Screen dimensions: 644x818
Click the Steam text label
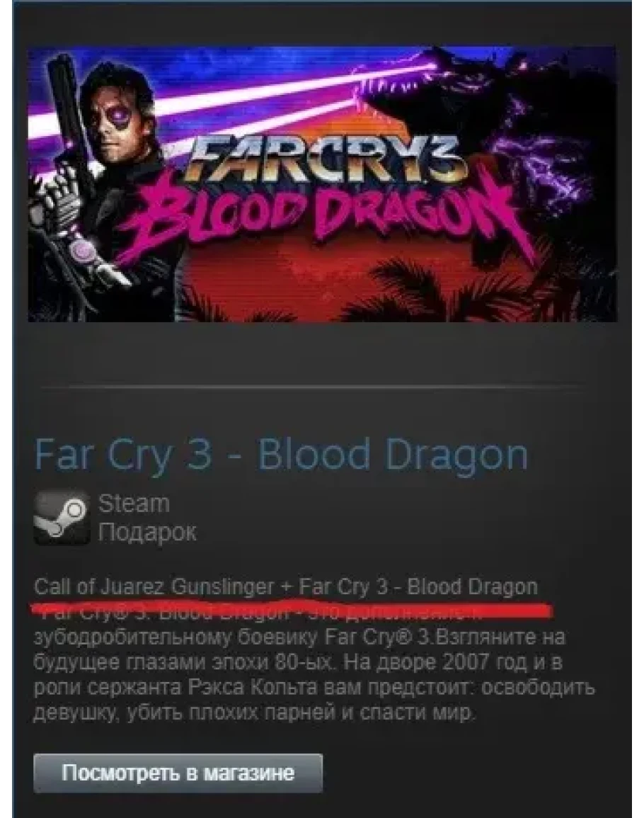(x=134, y=504)
